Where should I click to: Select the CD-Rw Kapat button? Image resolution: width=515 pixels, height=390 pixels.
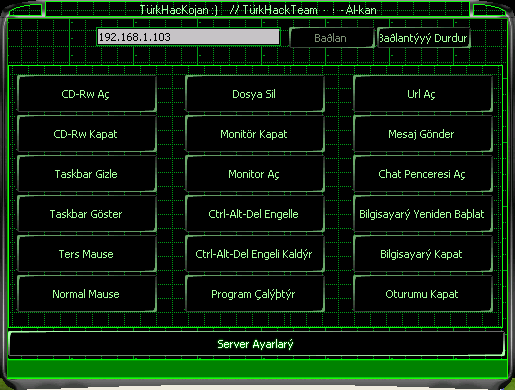pos(87,134)
